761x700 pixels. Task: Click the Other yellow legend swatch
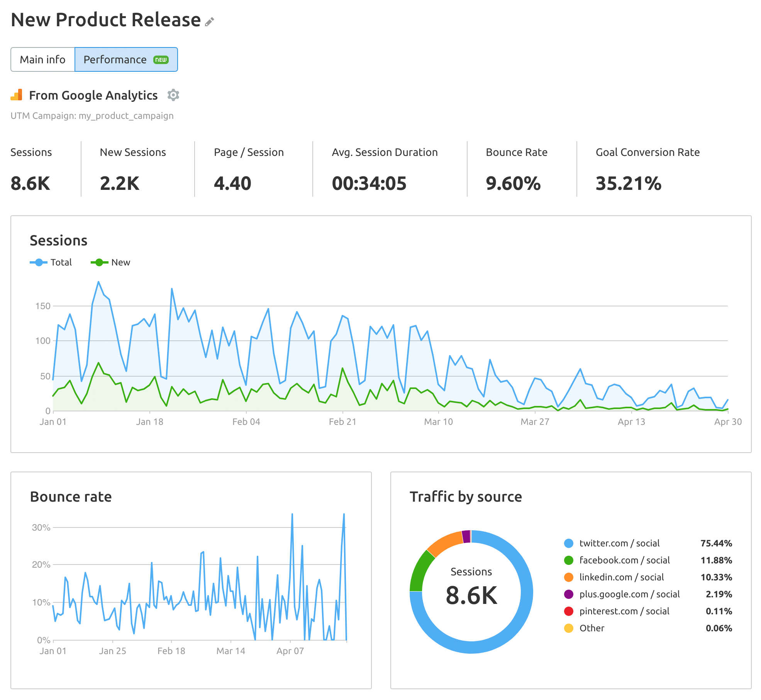[569, 628]
